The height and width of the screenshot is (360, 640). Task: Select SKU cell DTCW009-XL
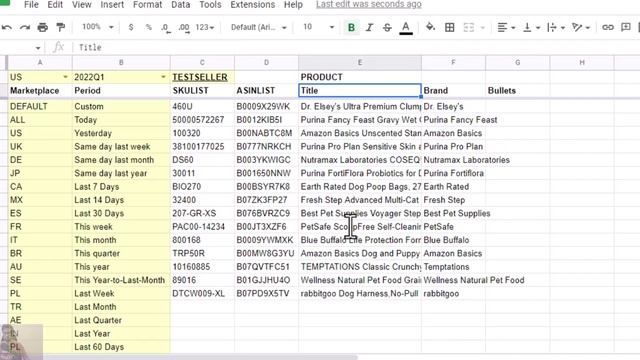(202, 294)
